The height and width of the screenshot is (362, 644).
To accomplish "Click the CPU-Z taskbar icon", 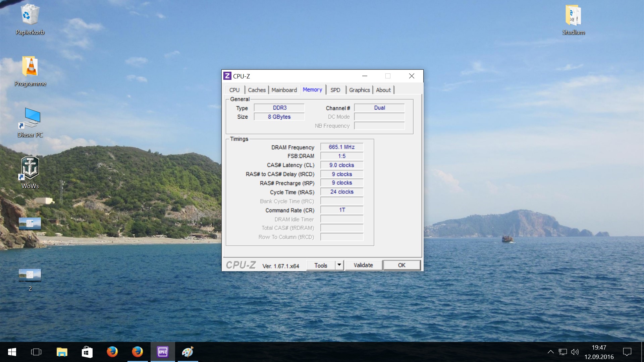I will (x=163, y=352).
